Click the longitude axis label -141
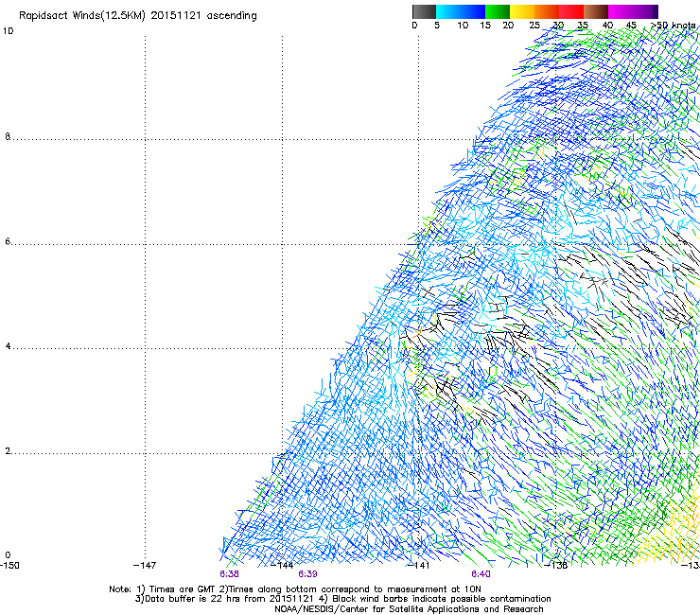 coord(418,566)
